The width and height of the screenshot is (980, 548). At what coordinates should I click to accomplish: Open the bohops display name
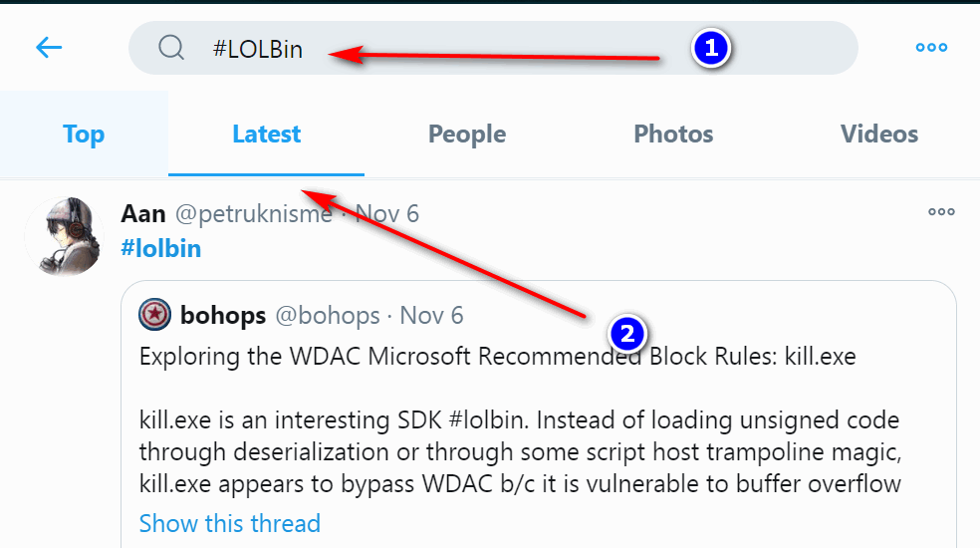click(223, 316)
